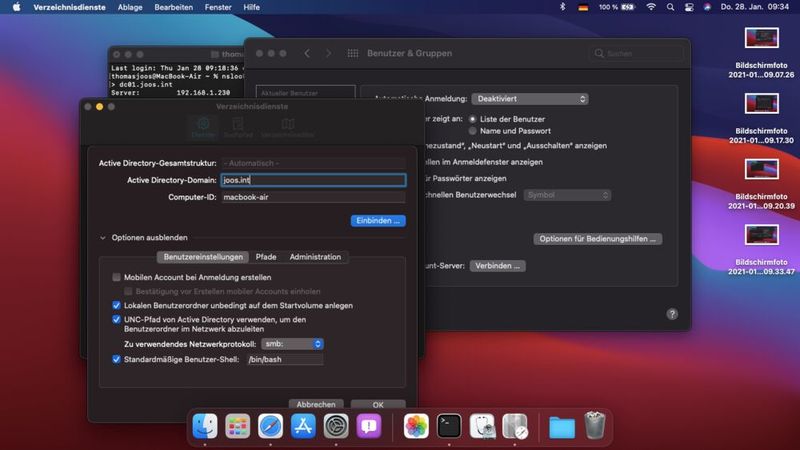Click the Einbinden button

[x=378, y=220]
